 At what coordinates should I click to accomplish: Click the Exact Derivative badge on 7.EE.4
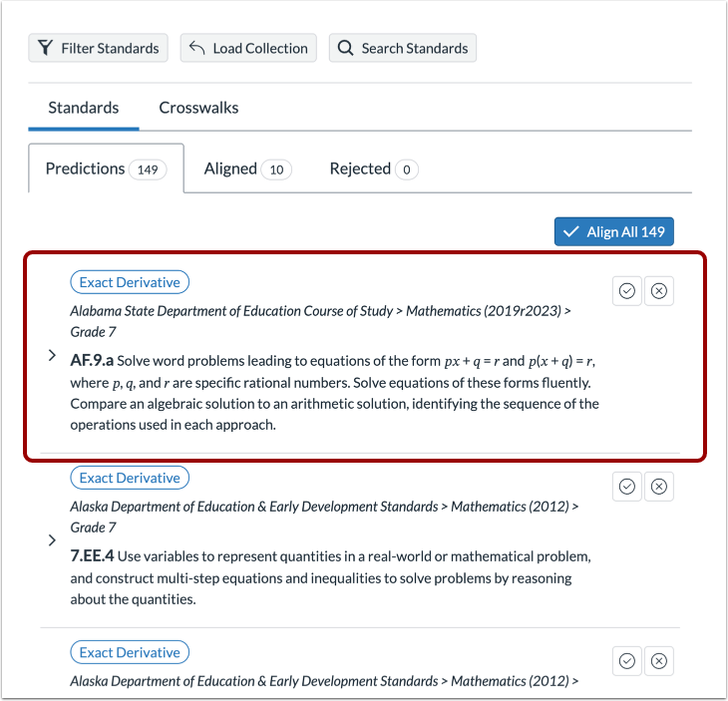pyautogui.click(x=130, y=478)
